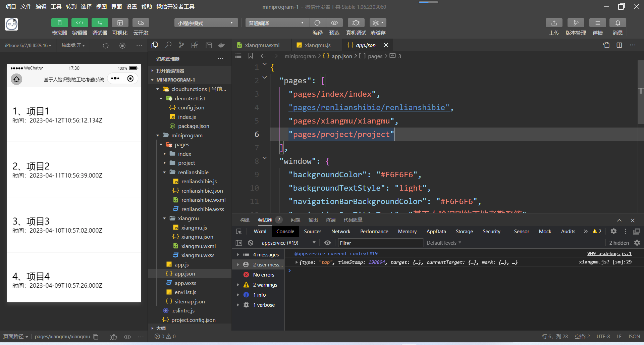
Task: Click the simulator home button
Action: tap(16, 79)
